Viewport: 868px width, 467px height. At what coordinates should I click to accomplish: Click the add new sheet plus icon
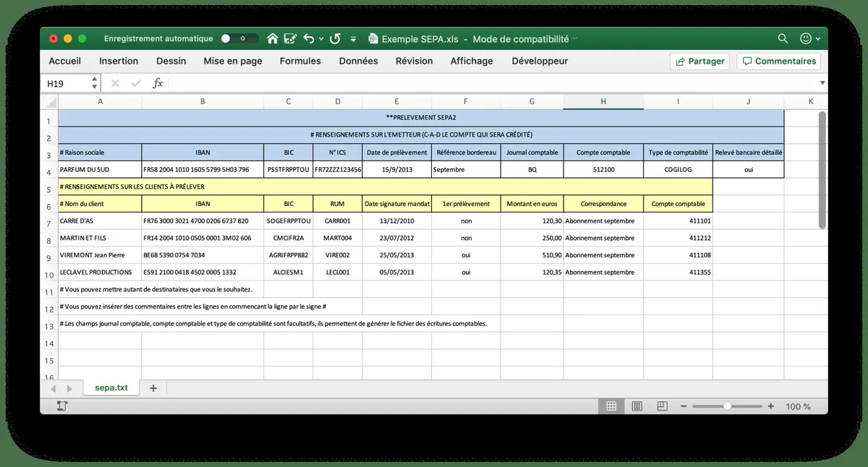pos(153,388)
